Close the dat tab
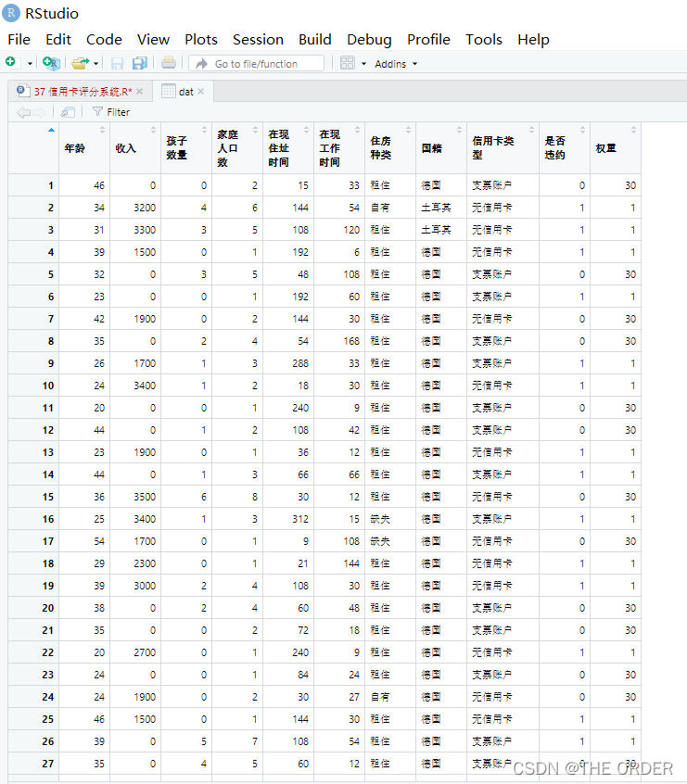Image resolution: width=687 pixels, height=784 pixels. pyautogui.click(x=200, y=92)
